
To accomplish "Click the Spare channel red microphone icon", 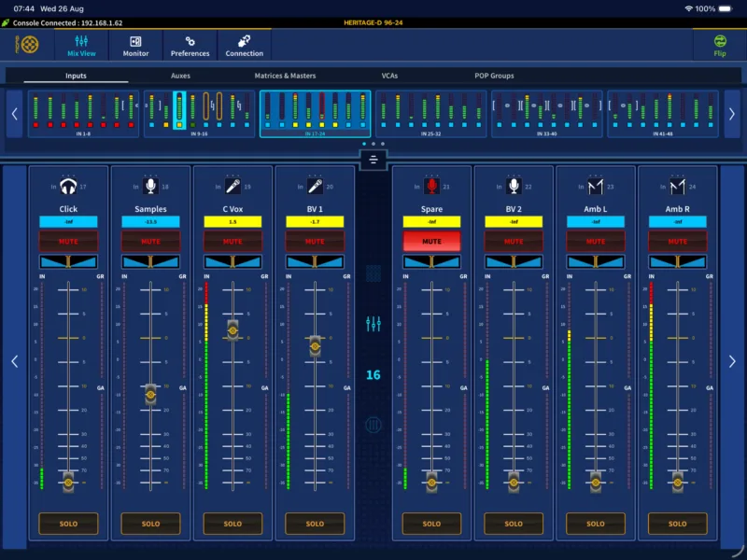I will tap(431, 186).
